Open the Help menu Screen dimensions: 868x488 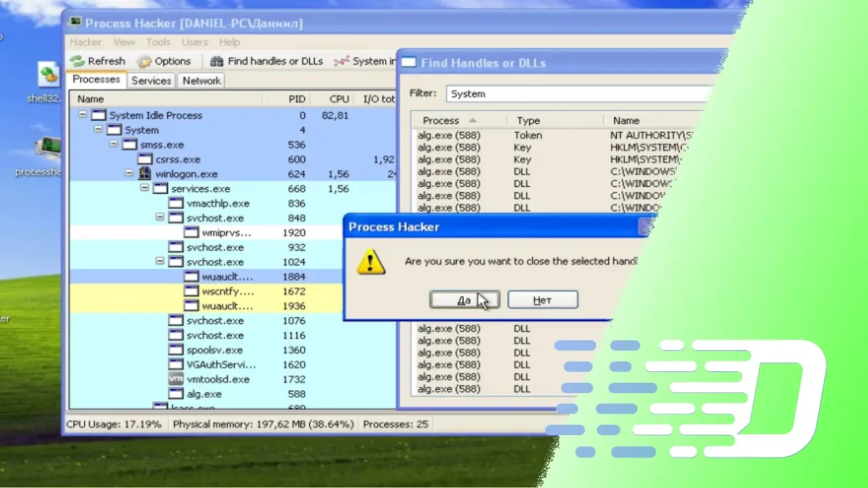pyautogui.click(x=229, y=42)
